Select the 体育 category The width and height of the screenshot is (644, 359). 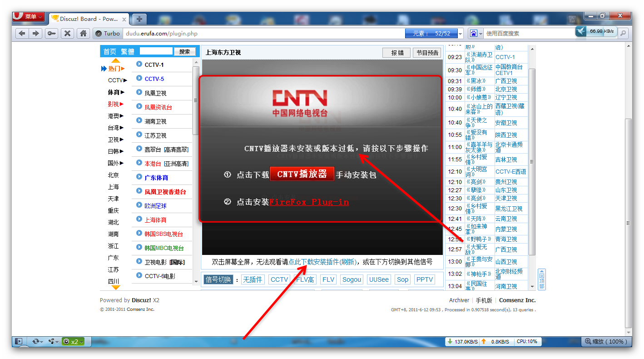point(116,92)
